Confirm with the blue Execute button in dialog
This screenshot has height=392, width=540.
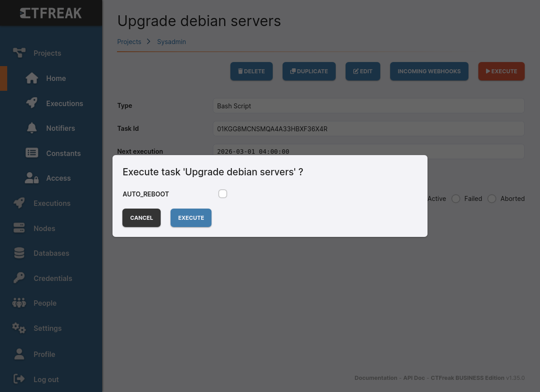191,218
